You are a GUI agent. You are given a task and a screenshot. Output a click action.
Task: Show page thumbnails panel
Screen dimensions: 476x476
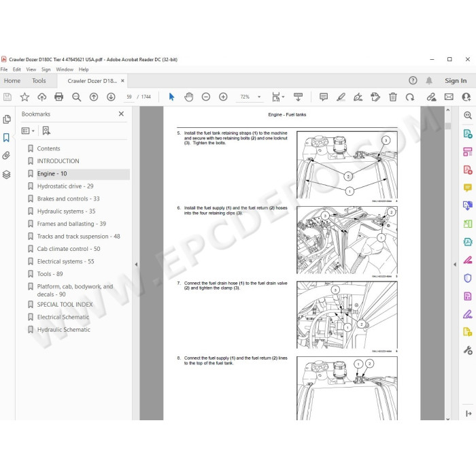click(7, 119)
